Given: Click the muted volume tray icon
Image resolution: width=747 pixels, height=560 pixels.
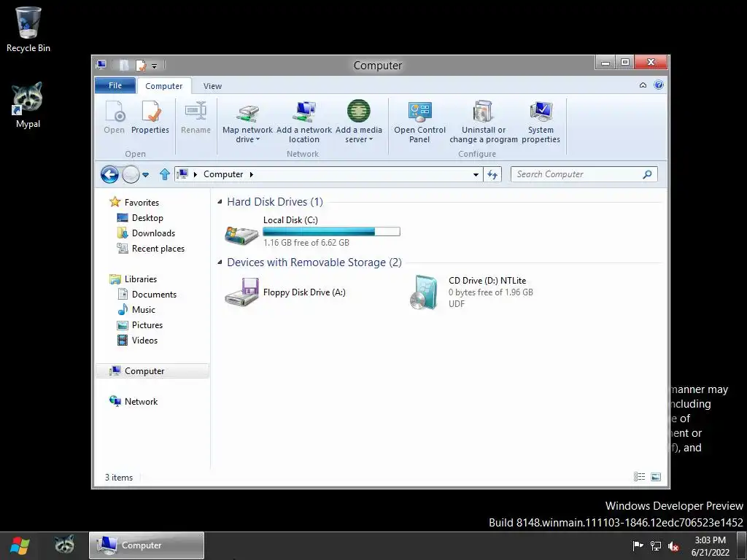Looking at the screenshot, I should click(673, 545).
